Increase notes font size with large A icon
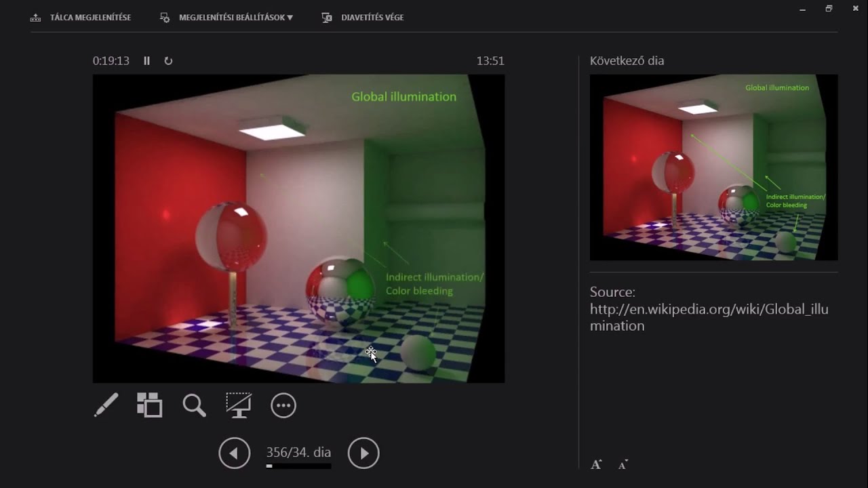 click(x=595, y=464)
